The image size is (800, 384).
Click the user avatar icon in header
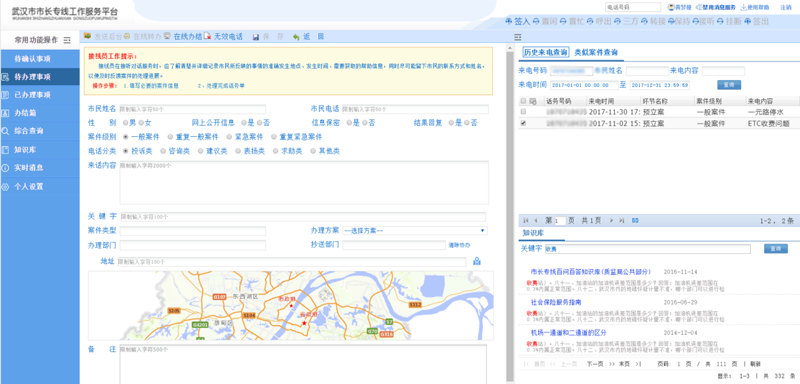671,7
